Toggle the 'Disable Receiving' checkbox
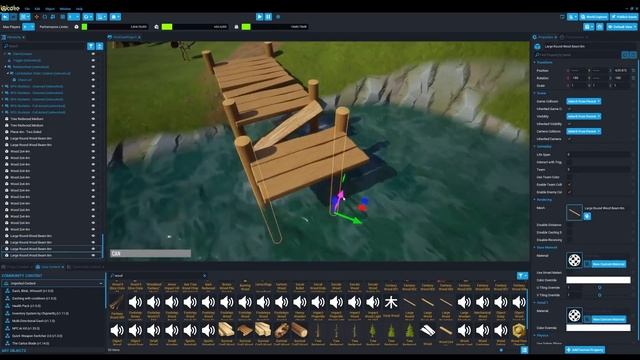Image resolution: width=640 pixels, height=360 pixels. (569, 240)
